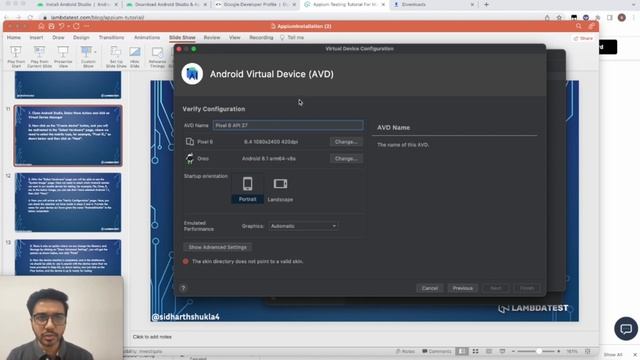
Task: Click Change button for Pixel 6 device
Action: 346,142
